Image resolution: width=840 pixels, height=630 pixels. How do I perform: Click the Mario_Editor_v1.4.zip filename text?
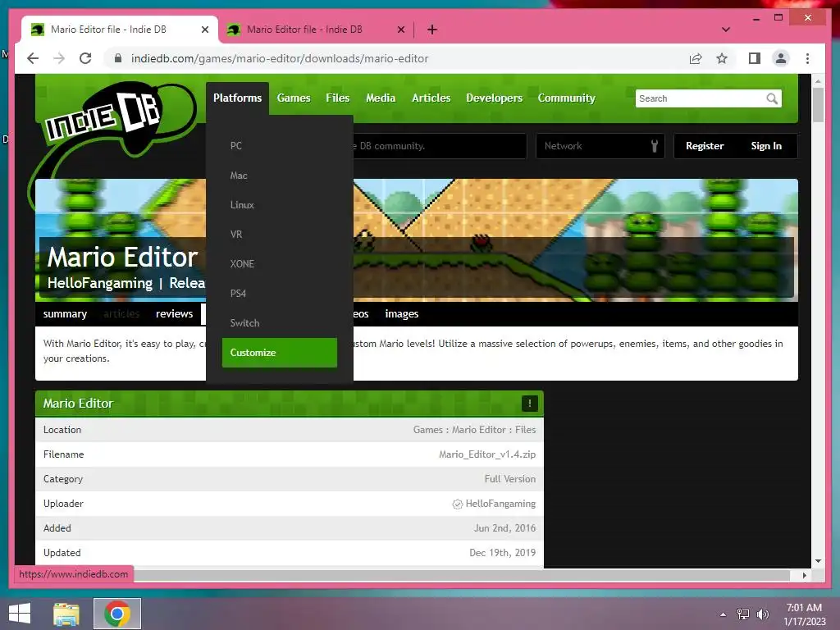pos(487,454)
